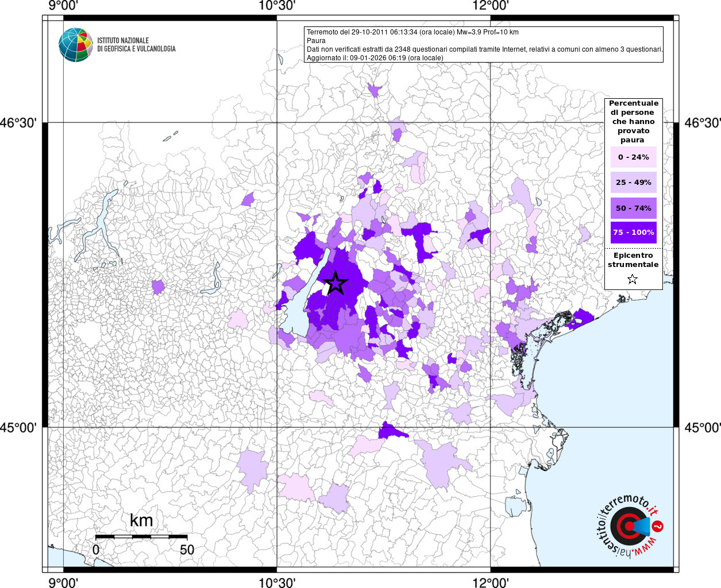This screenshot has height=588, width=721.
Task: Click the bottom 10°30' longitude label
Action: coord(277,582)
